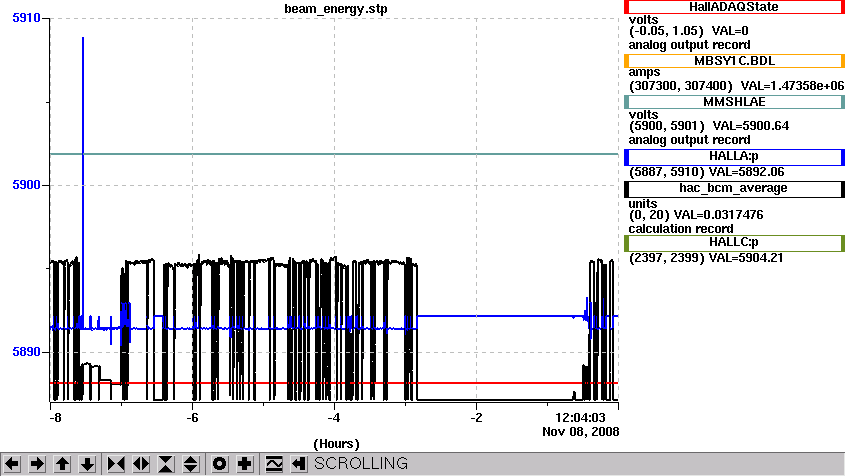
Task: Click the horizontal zoom-in bowtie icon
Action: [116, 464]
